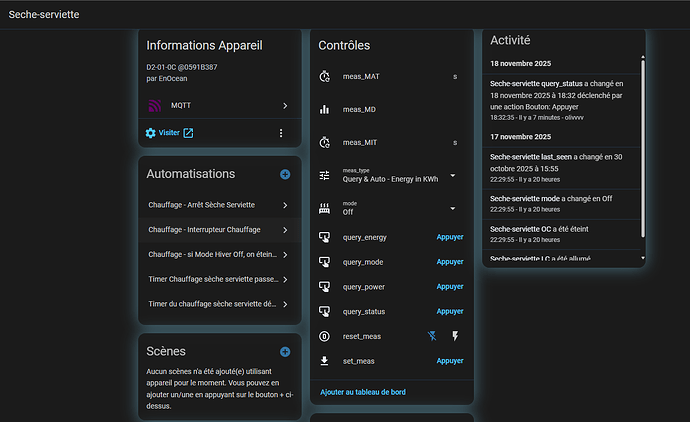Click the meas_MAT timer icon
This screenshot has height=422, width=690.
coord(324,76)
